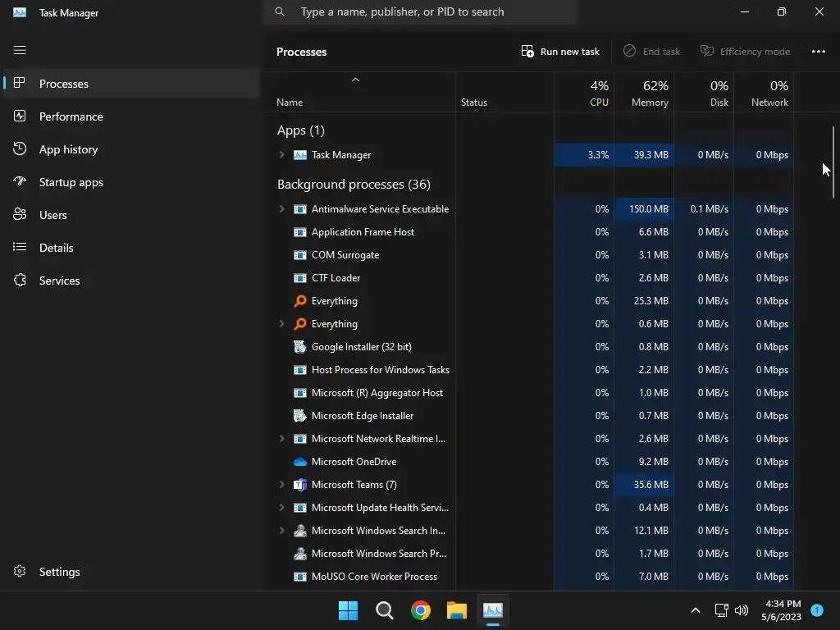Click the network display tray icon
This screenshot has height=630, width=840.
(x=721, y=610)
